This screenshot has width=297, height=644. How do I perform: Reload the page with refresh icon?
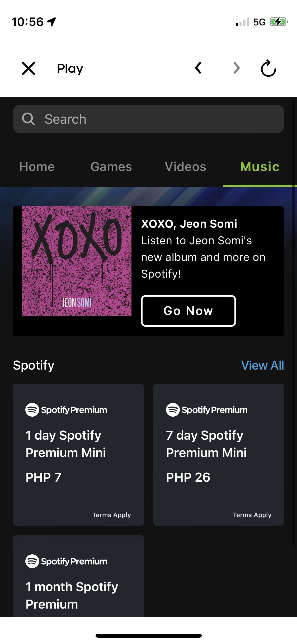268,68
